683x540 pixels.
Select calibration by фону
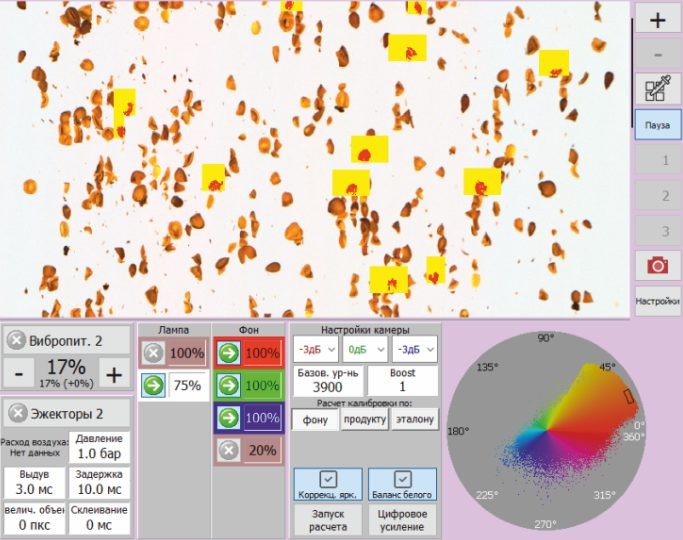315,419
